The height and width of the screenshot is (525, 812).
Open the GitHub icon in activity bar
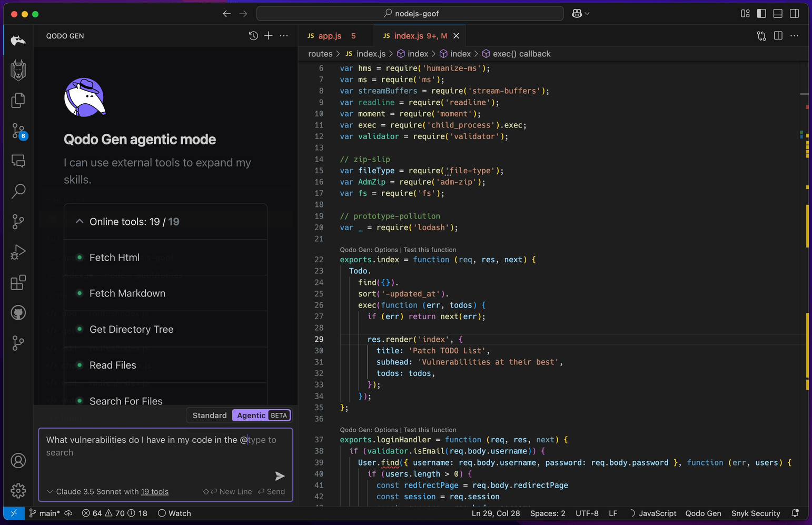pyautogui.click(x=18, y=313)
